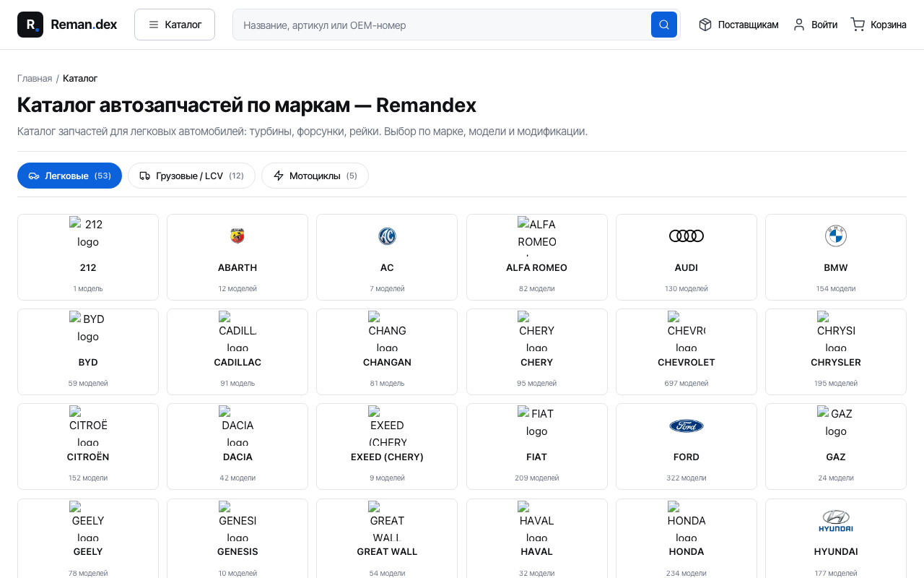Click the Войти sign-in link
The width and height of the screenshot is (924, 578).
tap(815, 25)
